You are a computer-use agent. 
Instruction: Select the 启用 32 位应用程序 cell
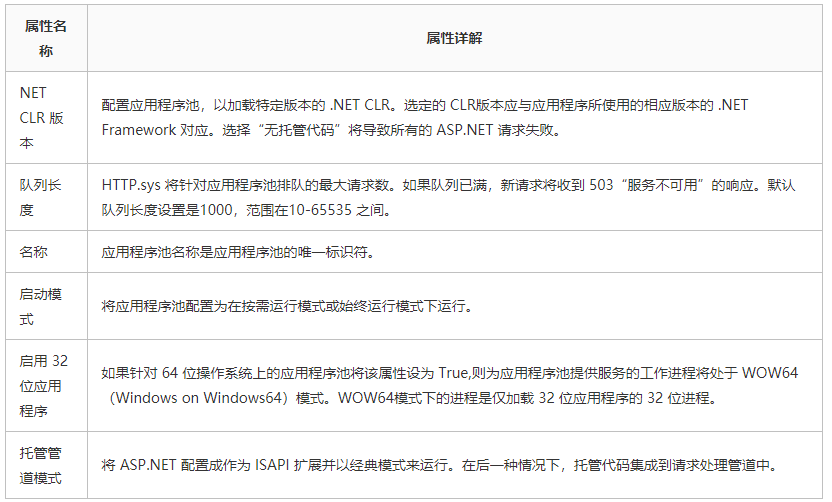pos(46,386)
